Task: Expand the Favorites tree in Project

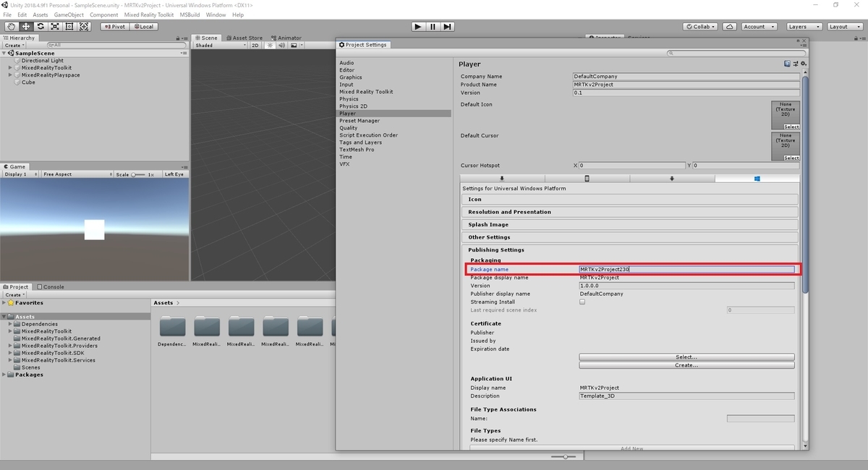Action: 4,303
